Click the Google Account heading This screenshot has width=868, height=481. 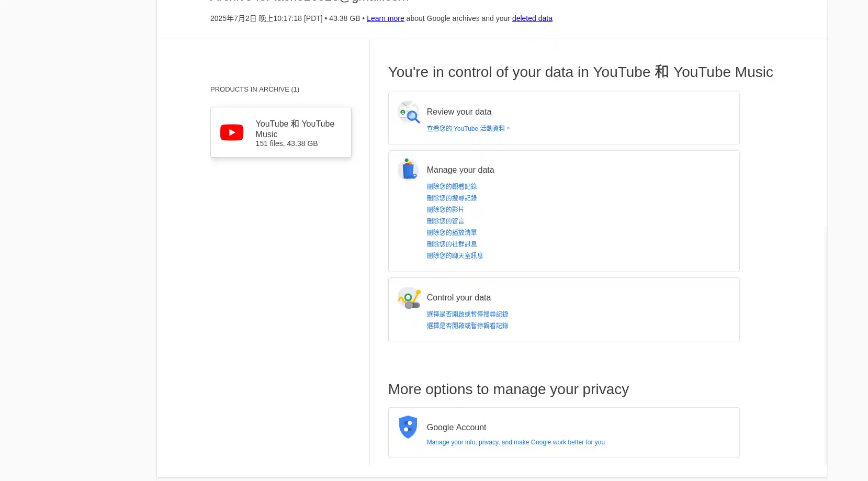click(456, 427)
